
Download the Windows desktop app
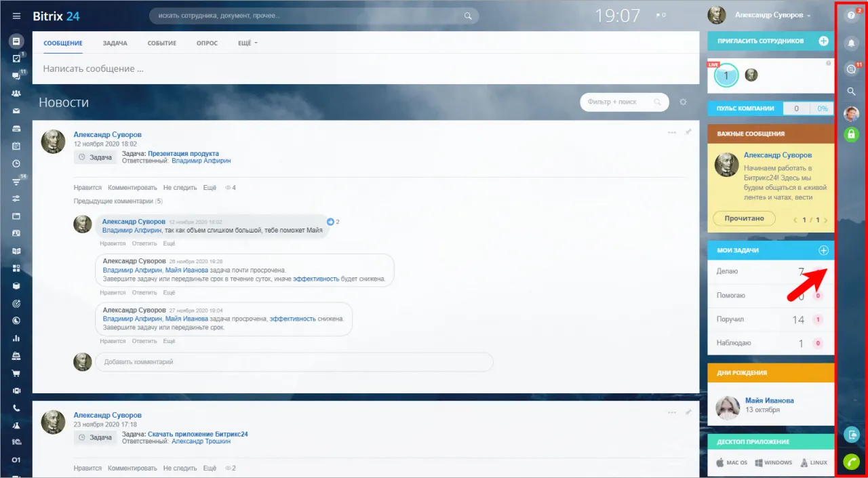pyautogui.click(x=772, y=462)
